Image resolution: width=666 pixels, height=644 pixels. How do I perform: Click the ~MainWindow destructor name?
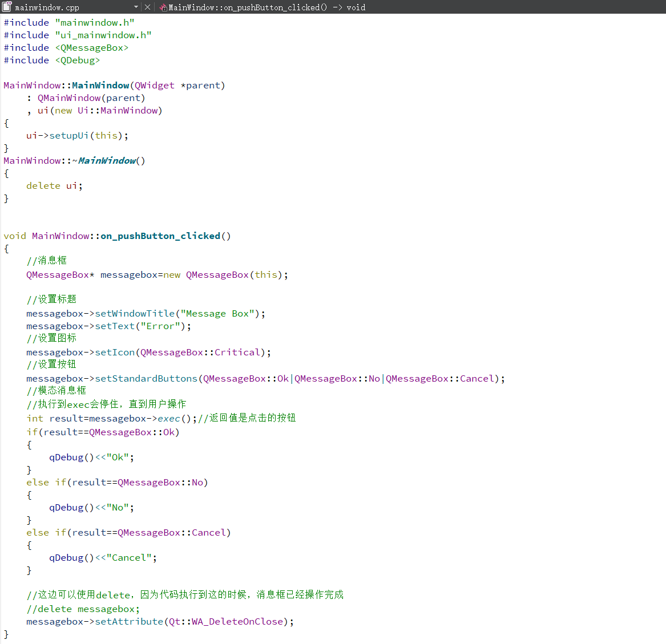(107, 161)
